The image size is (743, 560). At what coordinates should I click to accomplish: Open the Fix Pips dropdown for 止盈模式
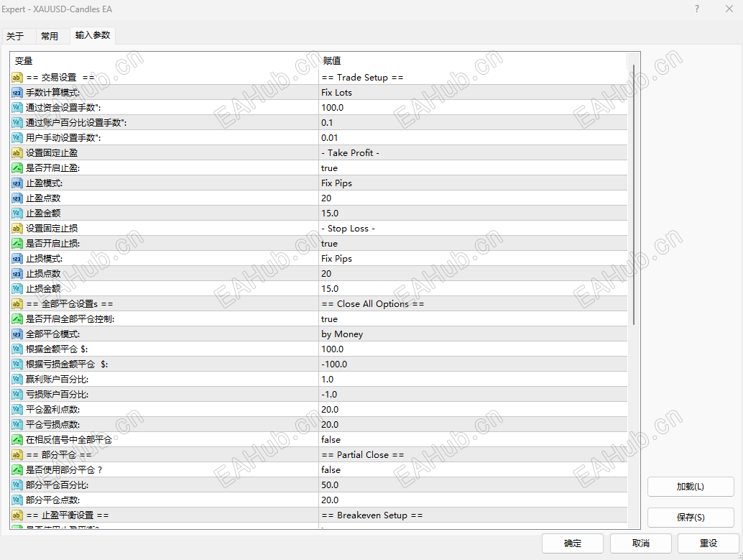(473, 183)
